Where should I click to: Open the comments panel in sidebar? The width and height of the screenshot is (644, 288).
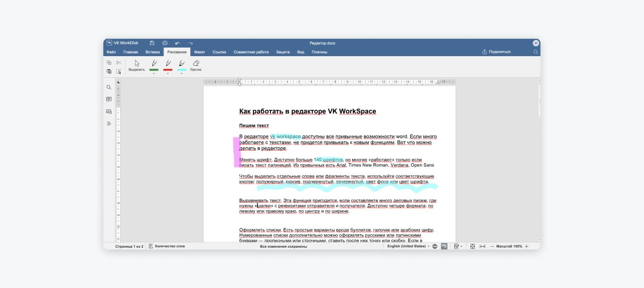pyautogui.click(x=109, y=99)
